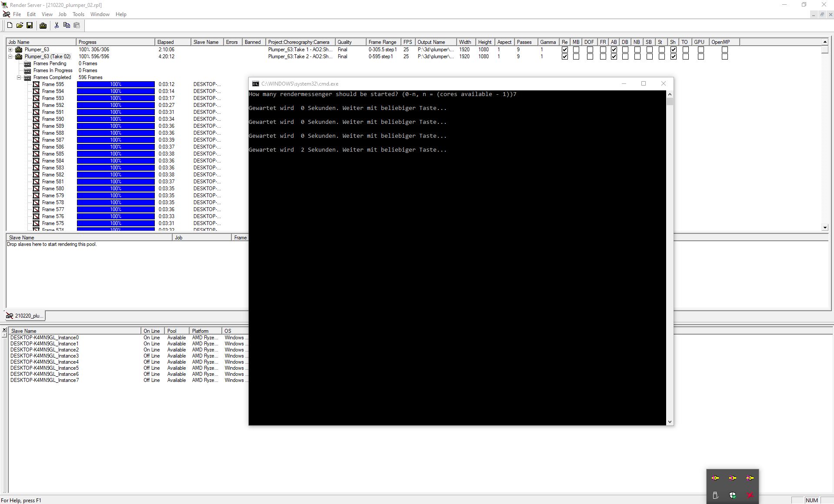834x504 pixels.
Task: Toggle MB checkbox for Plumper_63 job
Action: click(576, 50)
